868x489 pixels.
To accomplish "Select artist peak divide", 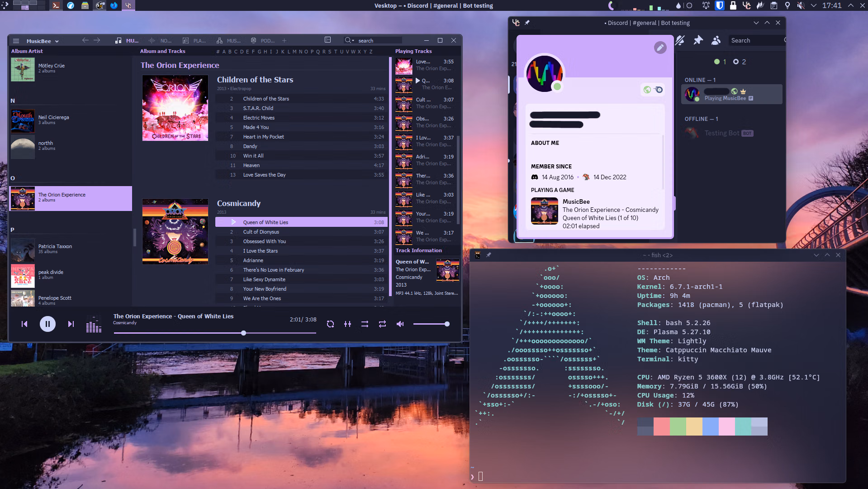I will tap(71, 276).
